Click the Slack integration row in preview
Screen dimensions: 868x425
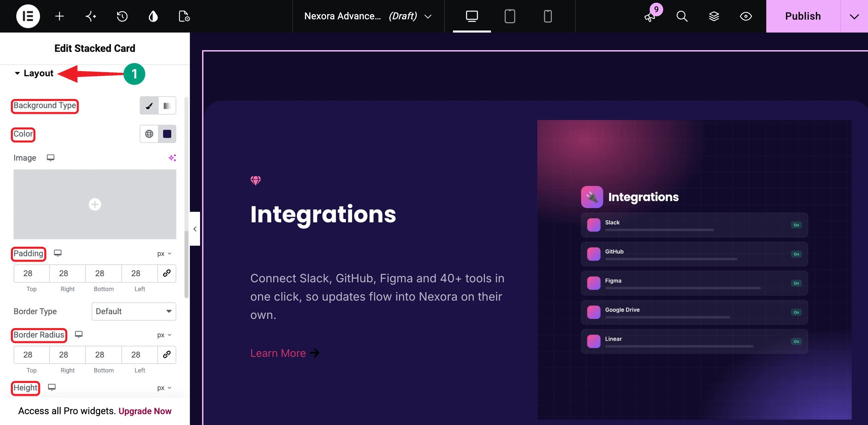pyautogui.click(x=694, y=225)
